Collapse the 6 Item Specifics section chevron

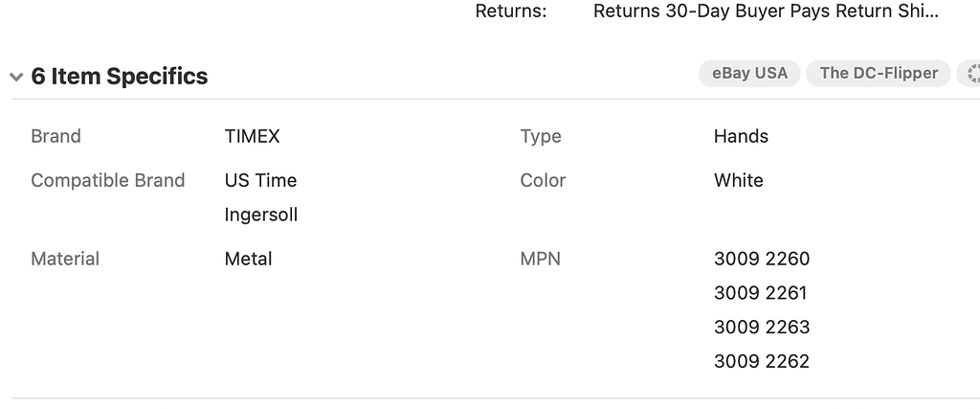point(16,78)
